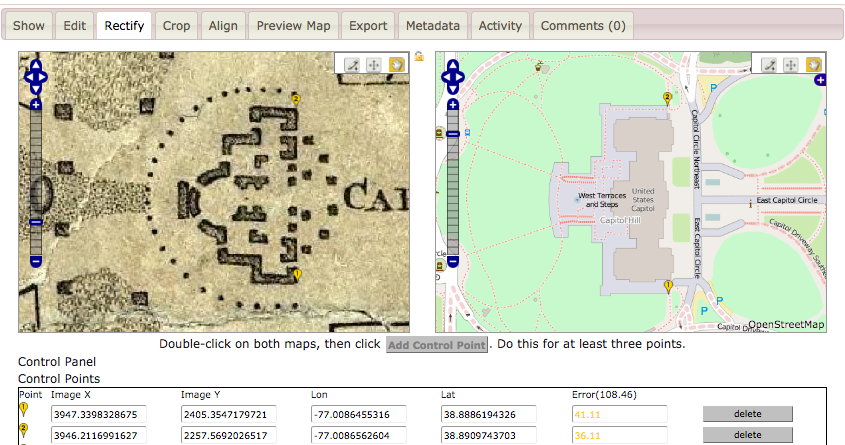Click zoom slider bar on left map
Screen dimensions: 845x445
(x=35, y=180)
